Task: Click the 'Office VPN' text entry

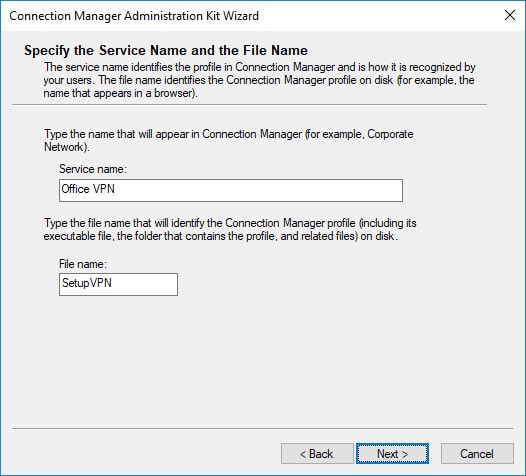Action: (x=88, y=189)
